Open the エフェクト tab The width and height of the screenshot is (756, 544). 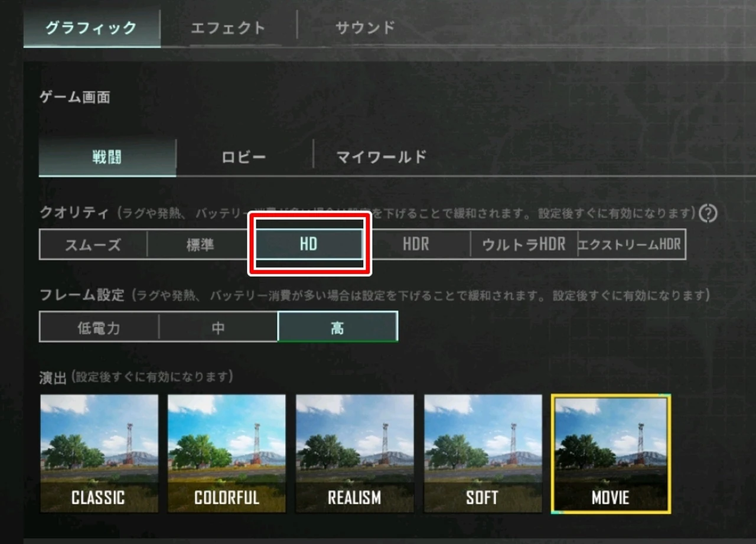pyautogui.click(x=228, y=28)
